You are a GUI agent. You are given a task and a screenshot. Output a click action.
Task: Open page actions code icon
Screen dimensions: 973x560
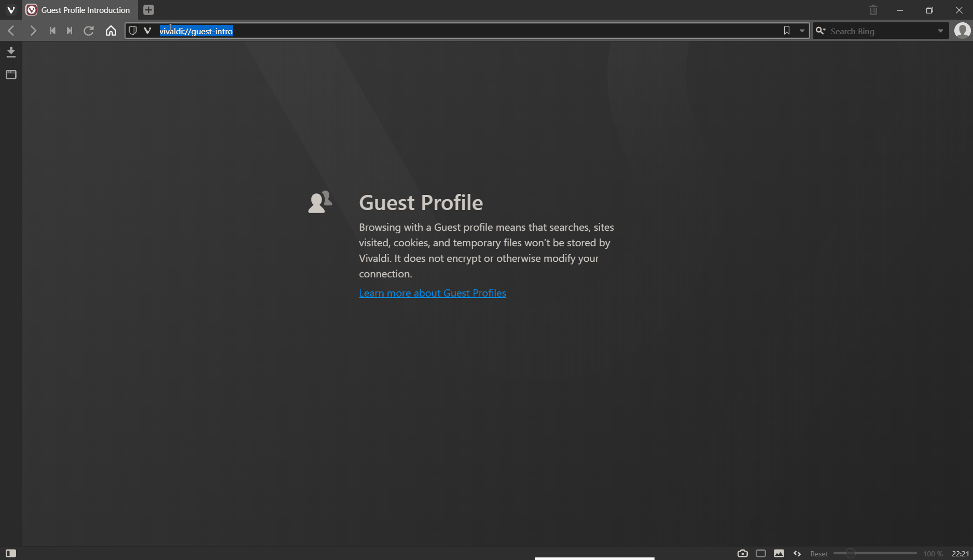pos(797,553)
